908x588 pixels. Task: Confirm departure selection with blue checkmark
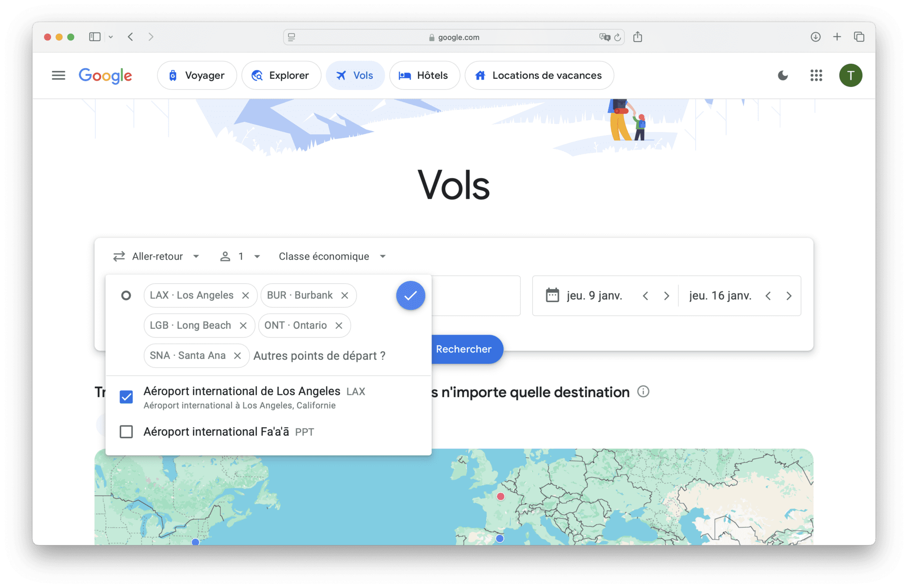(411, 296)
